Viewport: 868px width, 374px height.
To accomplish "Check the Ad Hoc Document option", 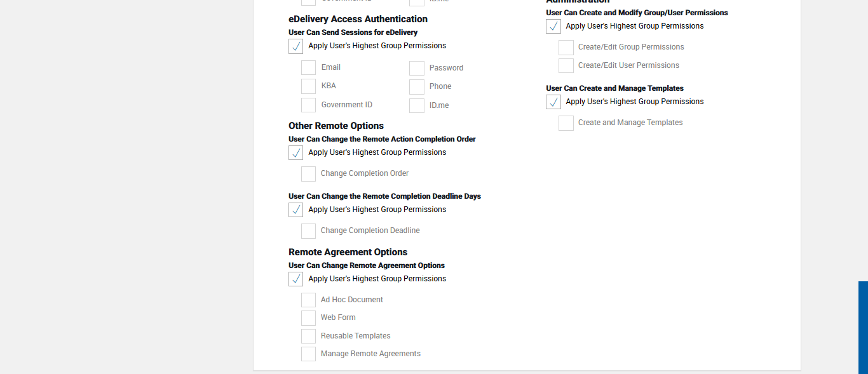I will [308, 300].
